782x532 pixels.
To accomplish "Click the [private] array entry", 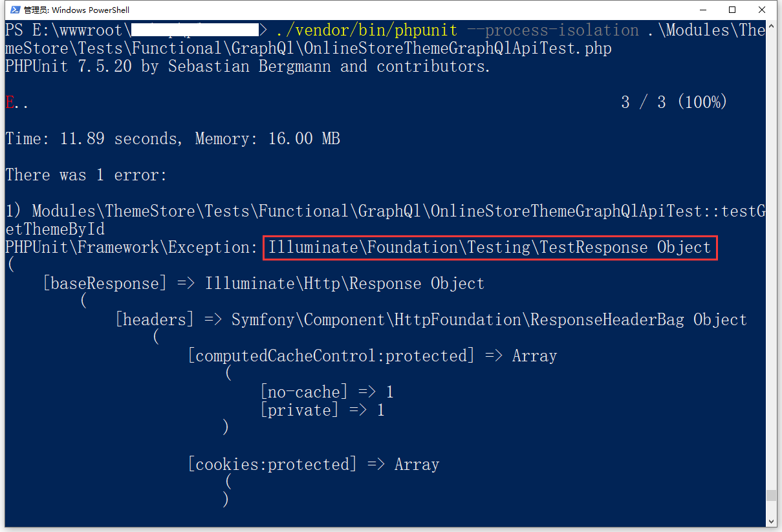I will (299, 410).
